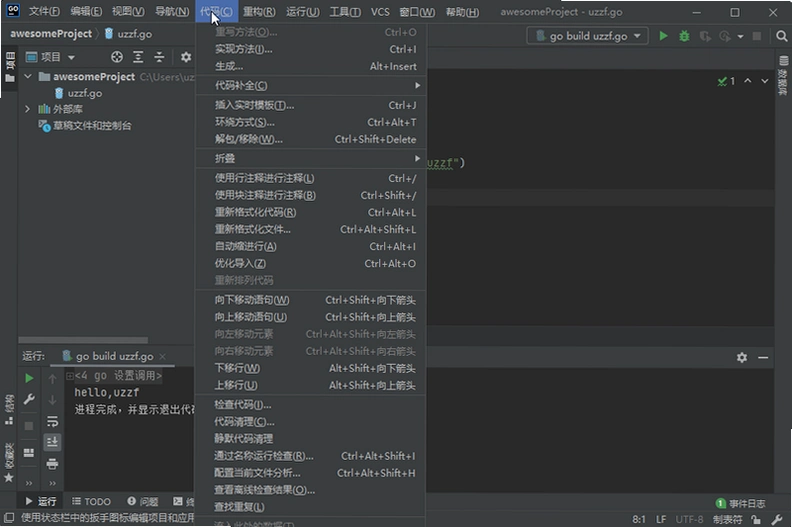Run the program with green play button
The image size is (792, 527).
663,36
